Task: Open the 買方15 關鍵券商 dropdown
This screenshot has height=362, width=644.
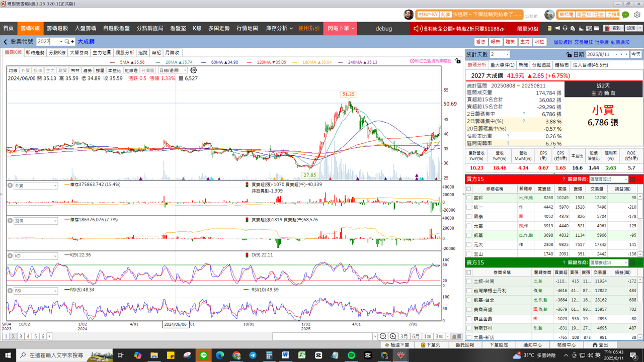Action: (609, 179)
